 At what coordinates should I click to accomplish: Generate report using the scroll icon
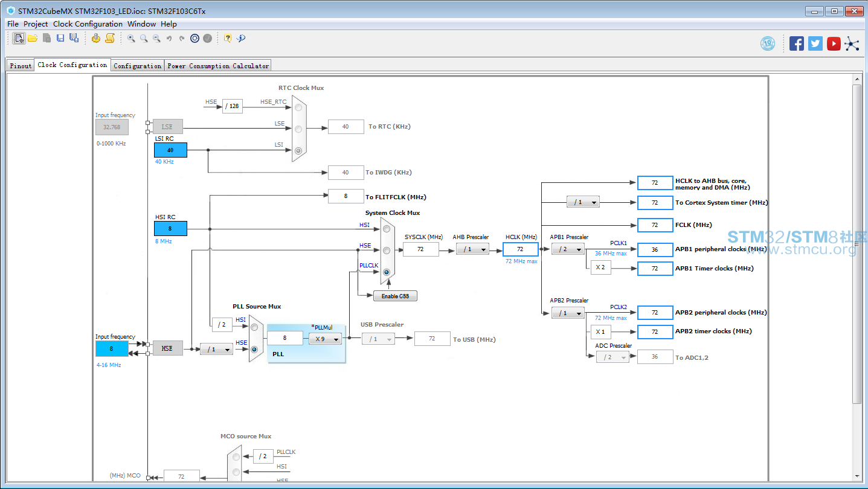(110, 38)
